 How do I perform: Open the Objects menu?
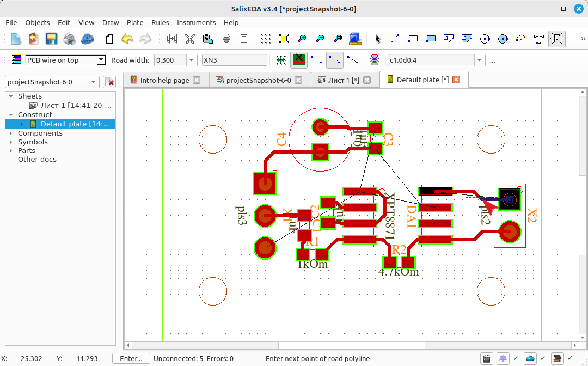click(37, 22)
